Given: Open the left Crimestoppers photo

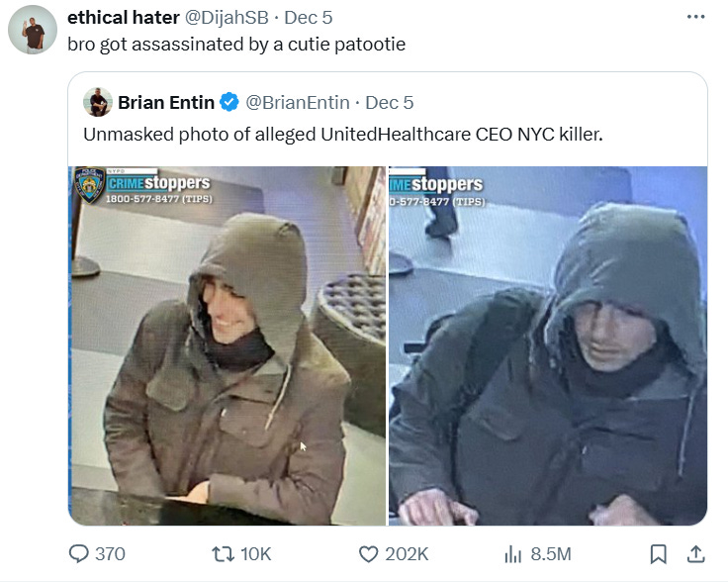Looking at the screenshot, I should pyautogui.click(x=227, y=345).
